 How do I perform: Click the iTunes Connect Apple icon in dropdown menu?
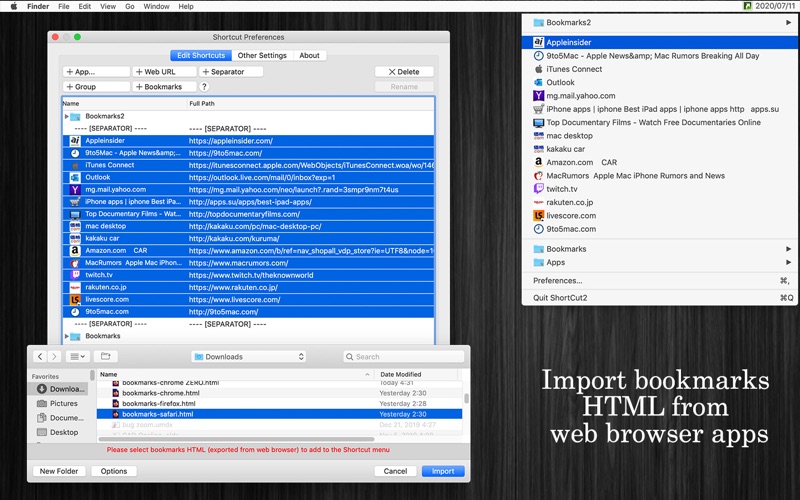[x=538, y=69]
